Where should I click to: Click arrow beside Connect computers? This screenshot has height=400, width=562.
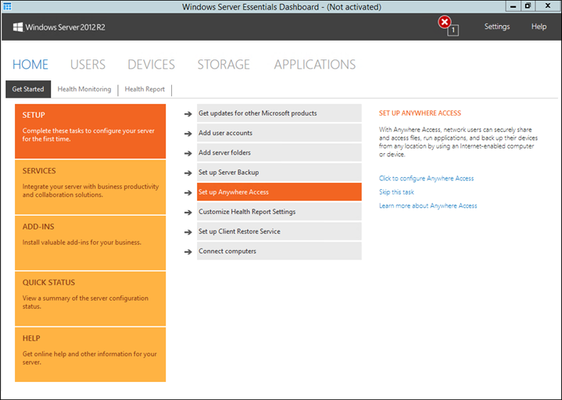pyautogui.click(x=188, y=252)
